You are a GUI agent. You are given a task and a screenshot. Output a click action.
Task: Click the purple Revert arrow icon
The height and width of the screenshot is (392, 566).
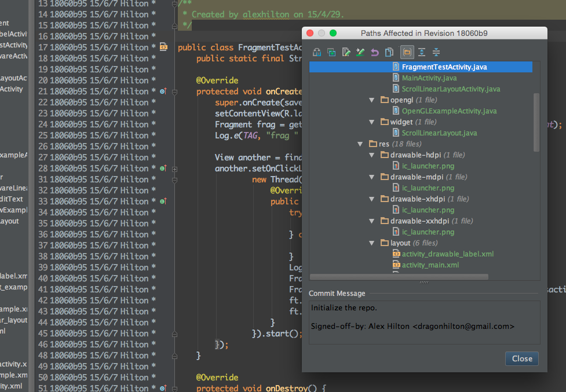click(375, 52)
